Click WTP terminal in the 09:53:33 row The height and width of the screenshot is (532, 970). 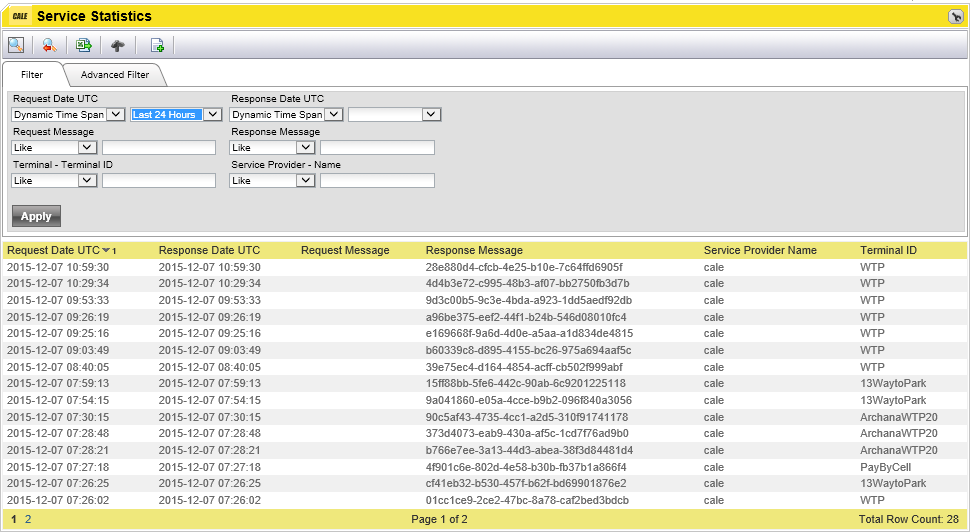click(x=872, y=300)
